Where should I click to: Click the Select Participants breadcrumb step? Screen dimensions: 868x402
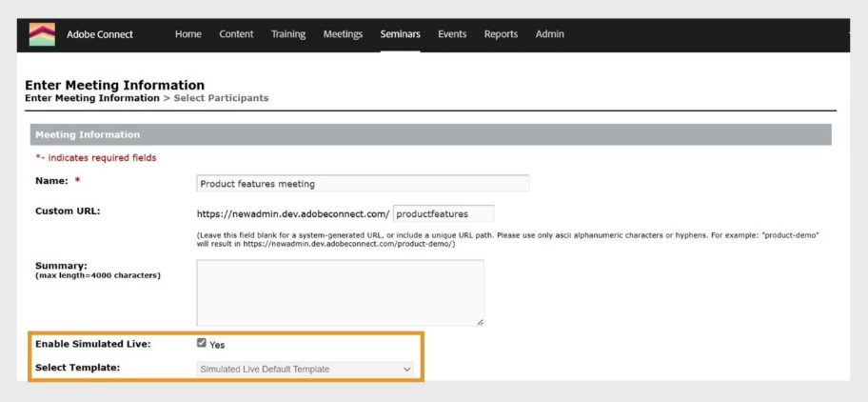click(x=222, y=98)
